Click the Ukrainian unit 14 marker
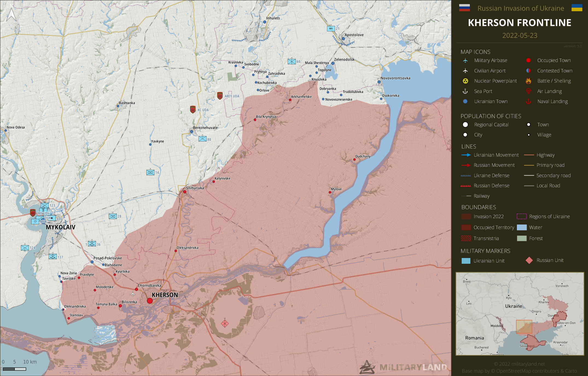Viewport: 588px width, 376px height. click(x=150, y=173)
